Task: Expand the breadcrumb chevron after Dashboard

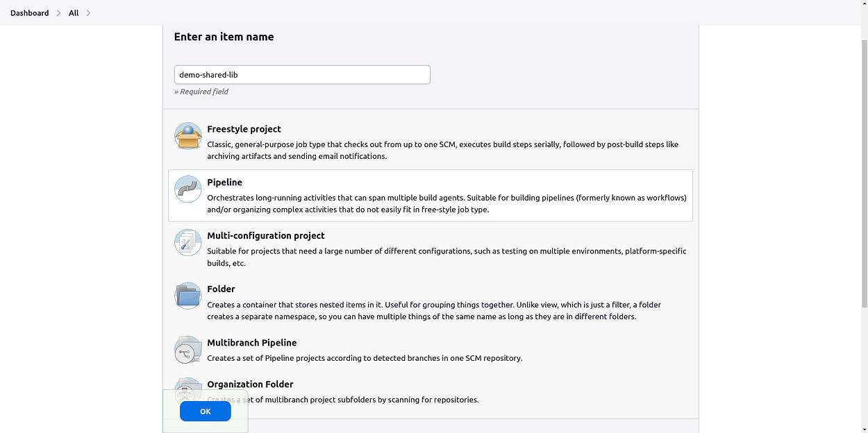Action: 58,12
